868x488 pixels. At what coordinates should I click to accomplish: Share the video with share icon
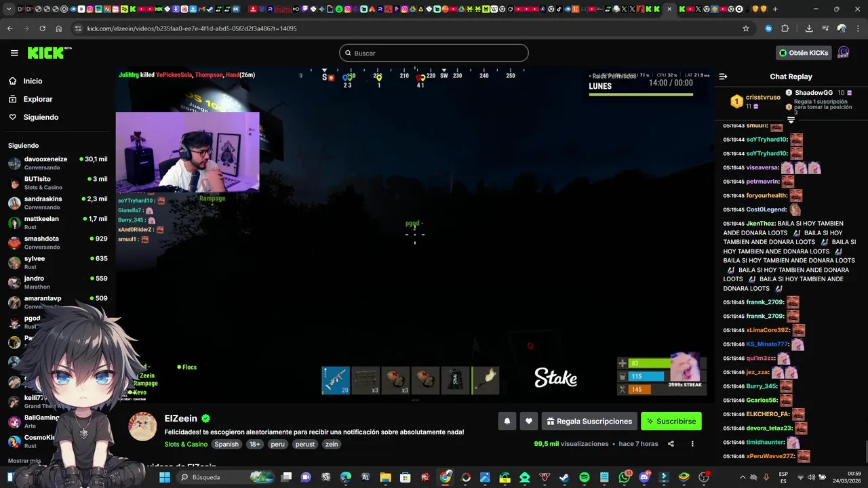coord(671,444)
